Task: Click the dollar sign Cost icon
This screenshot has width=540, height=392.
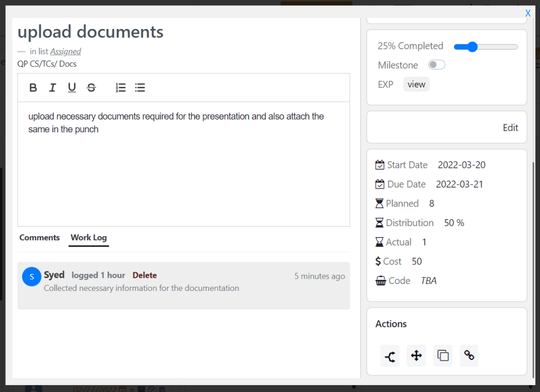Action: tap(378, 261)
